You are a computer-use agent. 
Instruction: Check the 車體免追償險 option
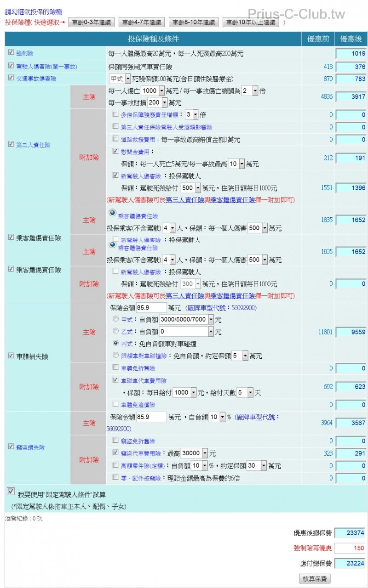(115, 404)
